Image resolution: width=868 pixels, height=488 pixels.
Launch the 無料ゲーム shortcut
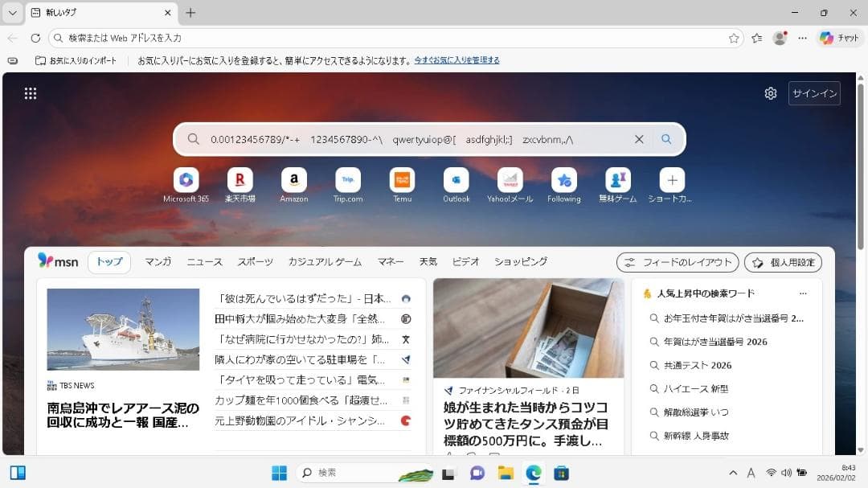click(617, 181)
